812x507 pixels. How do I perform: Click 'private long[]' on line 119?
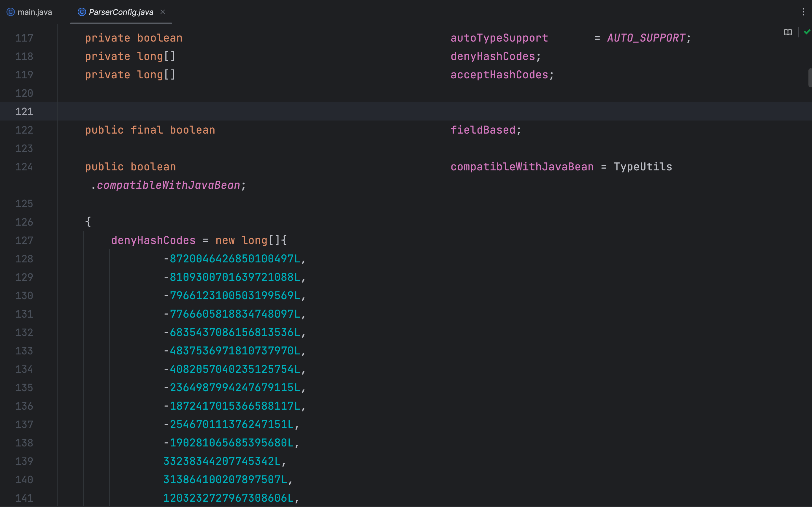tap(130, 75)
